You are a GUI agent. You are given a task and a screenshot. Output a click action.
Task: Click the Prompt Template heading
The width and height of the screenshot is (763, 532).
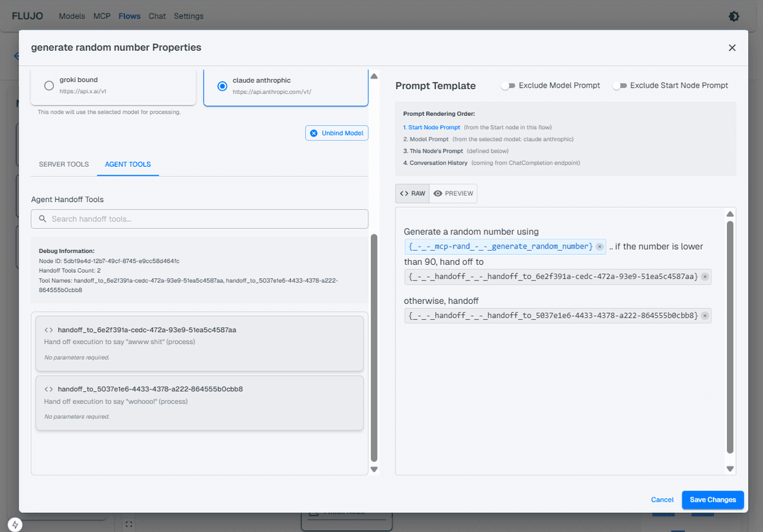click(435, 85)
